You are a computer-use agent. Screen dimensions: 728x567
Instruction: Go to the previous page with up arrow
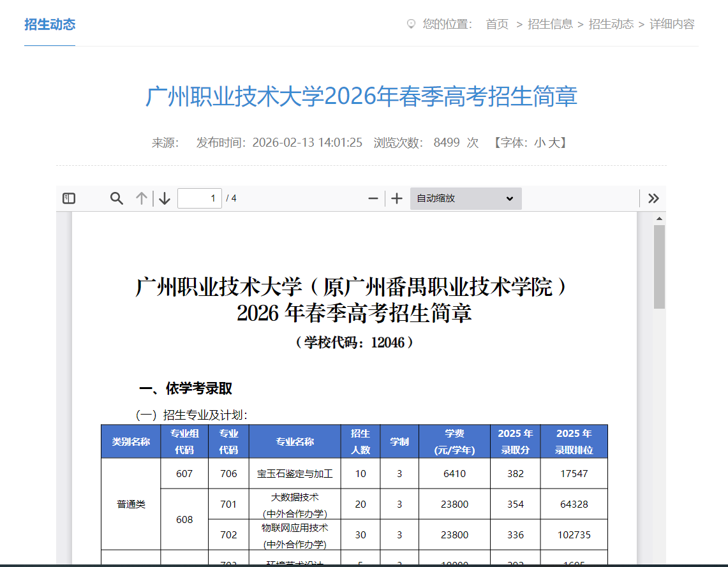pyautogui.click(x=141, y=198)
